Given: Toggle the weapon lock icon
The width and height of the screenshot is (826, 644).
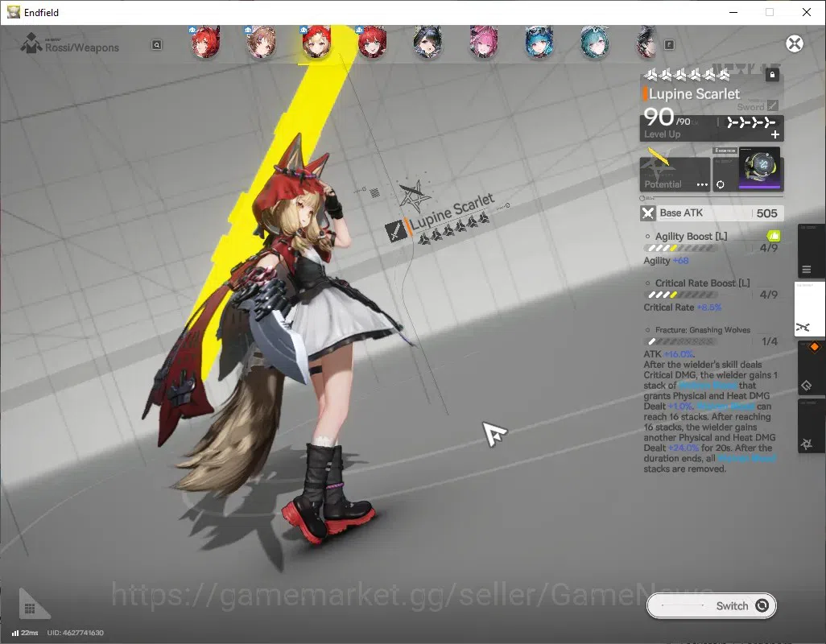Looking at the screenshot, I should click(772, 75).
